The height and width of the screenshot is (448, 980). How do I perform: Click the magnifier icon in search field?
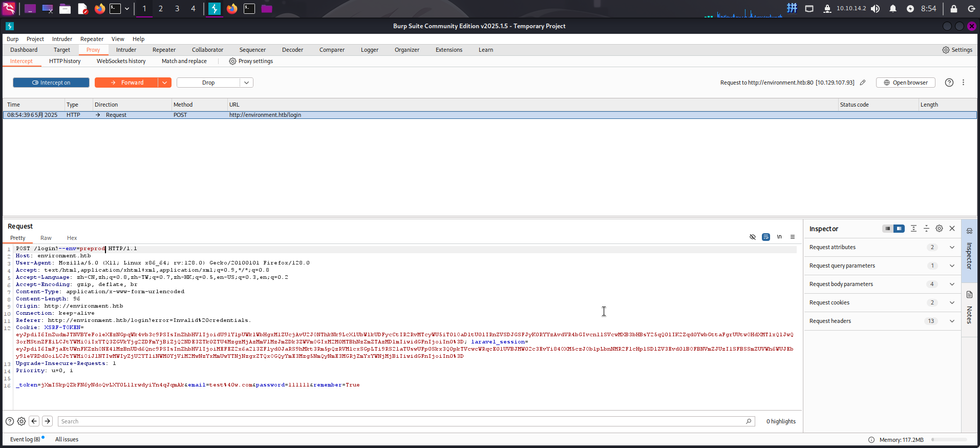click(x=749, y=421)
